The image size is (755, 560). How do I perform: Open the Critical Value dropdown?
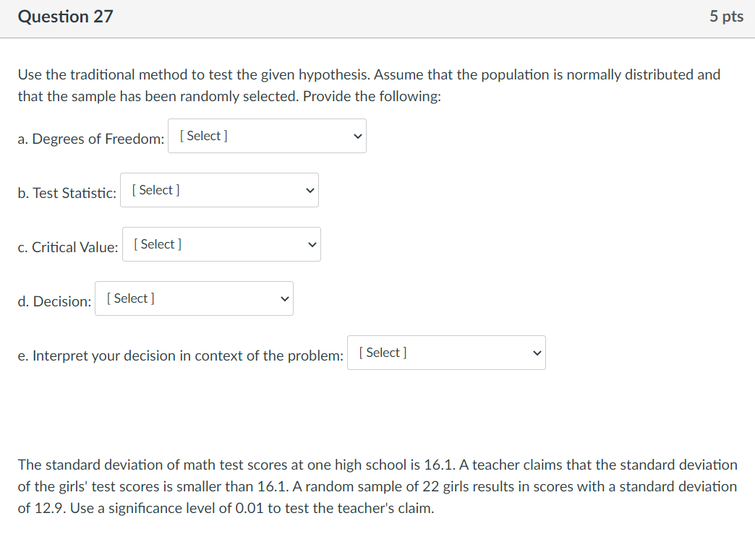pos(221,244)
